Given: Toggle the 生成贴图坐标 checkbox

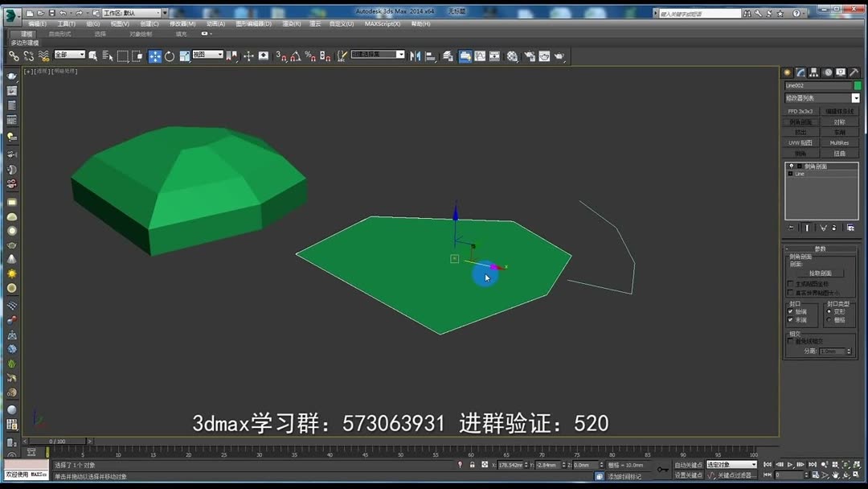Looking at the screenshot, I should pyautogui.click(x=789, y=284).
